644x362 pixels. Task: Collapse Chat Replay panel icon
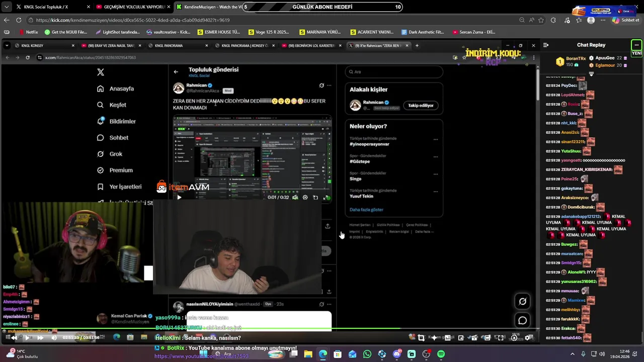pos(546,45)
